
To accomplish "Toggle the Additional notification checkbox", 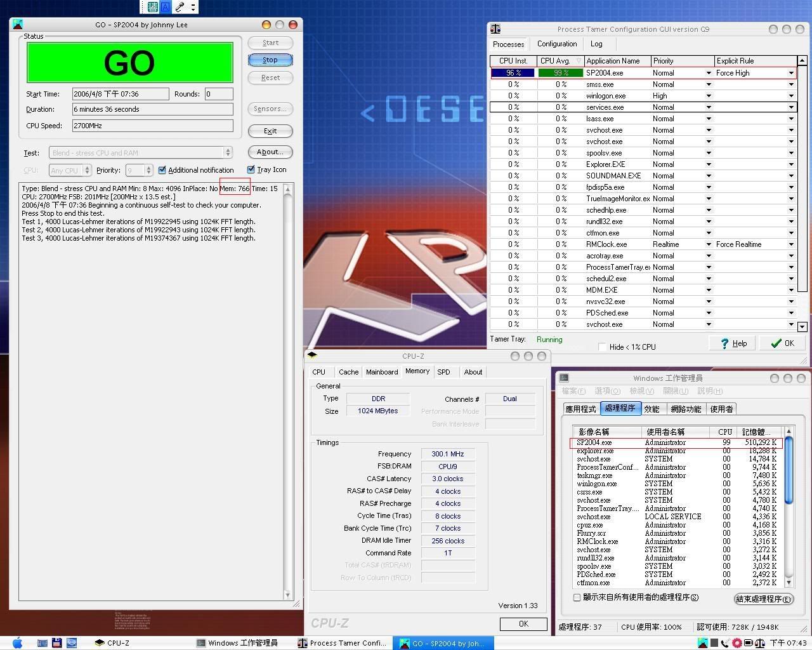I will pos(162,170).
